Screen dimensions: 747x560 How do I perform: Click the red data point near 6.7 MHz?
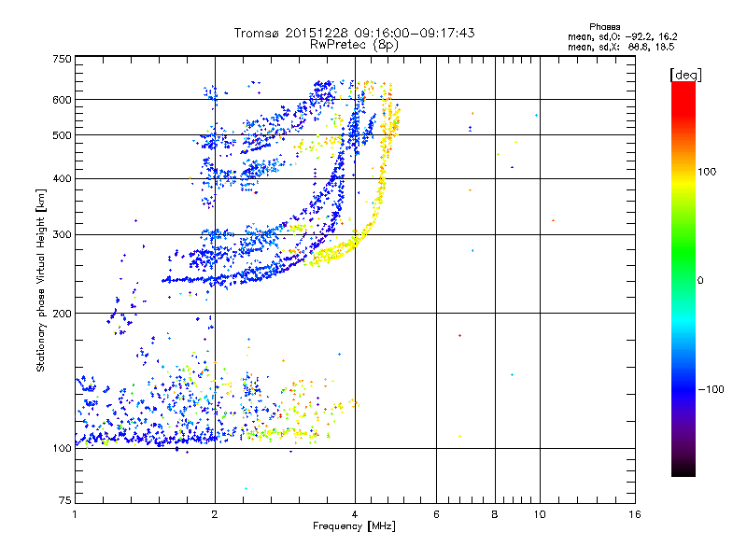[x=459, y=336]
